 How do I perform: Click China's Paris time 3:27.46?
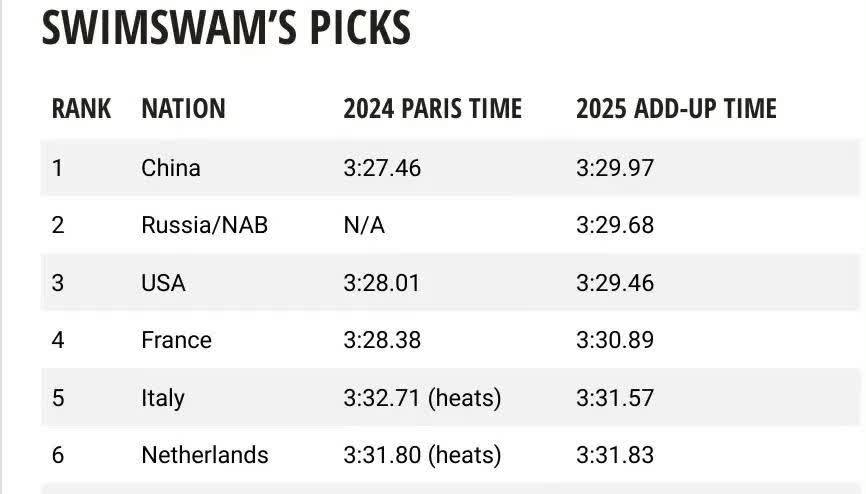382,167
